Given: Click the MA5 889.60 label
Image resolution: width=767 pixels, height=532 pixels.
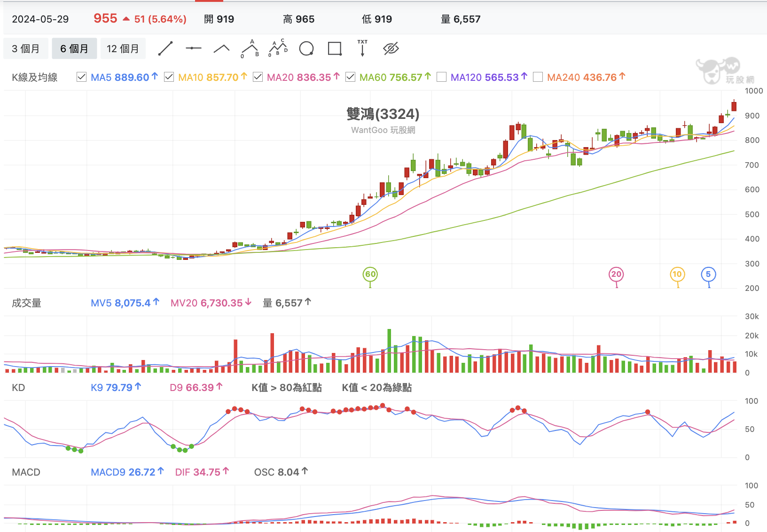Looking at the screenshot, I should [x=124, y=77].
